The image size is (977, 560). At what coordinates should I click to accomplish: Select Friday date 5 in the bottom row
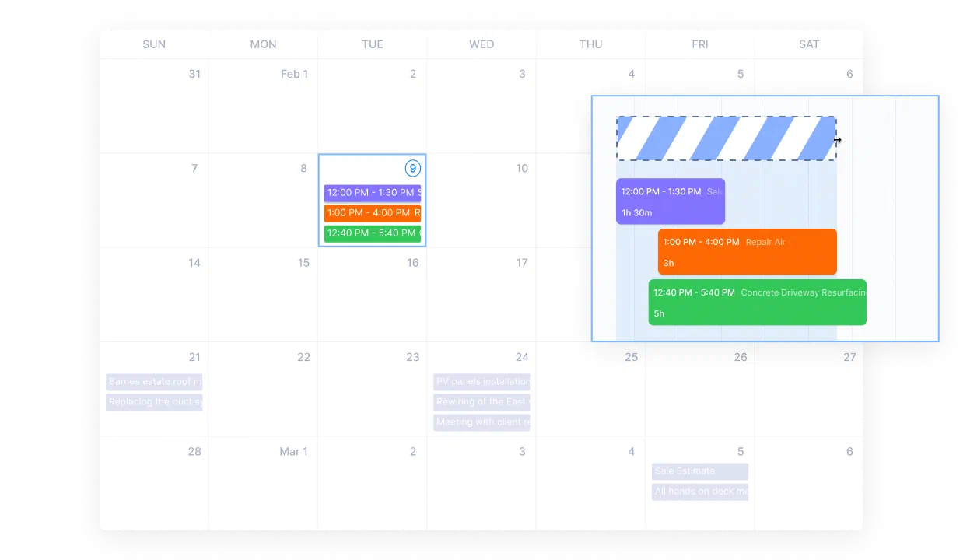pos(741,451)
